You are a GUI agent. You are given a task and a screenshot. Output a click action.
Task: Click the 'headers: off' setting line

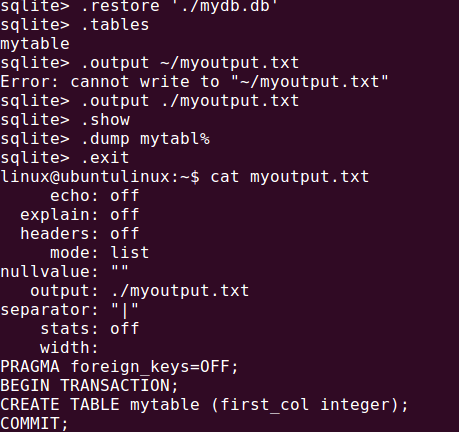click(80, 234)
